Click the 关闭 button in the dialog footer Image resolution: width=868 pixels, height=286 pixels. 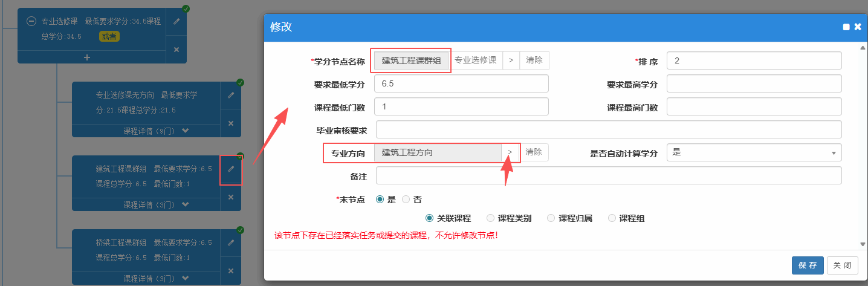tap(842, 265)
